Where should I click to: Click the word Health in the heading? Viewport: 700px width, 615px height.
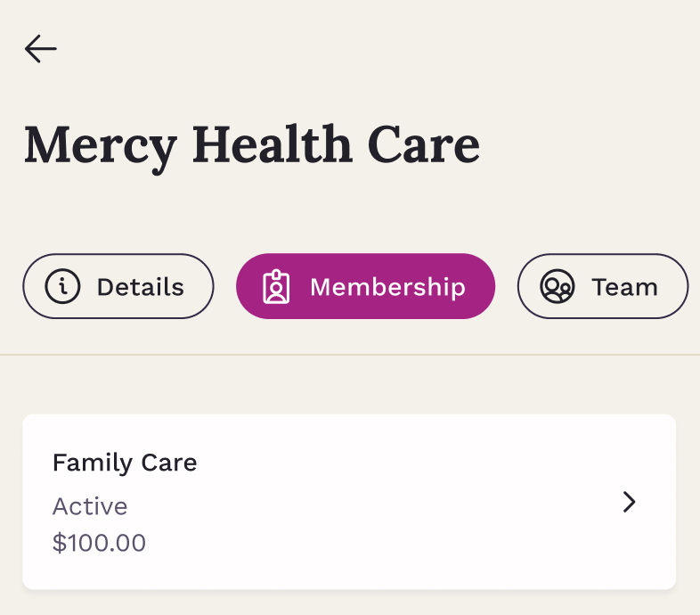[273, 145]
